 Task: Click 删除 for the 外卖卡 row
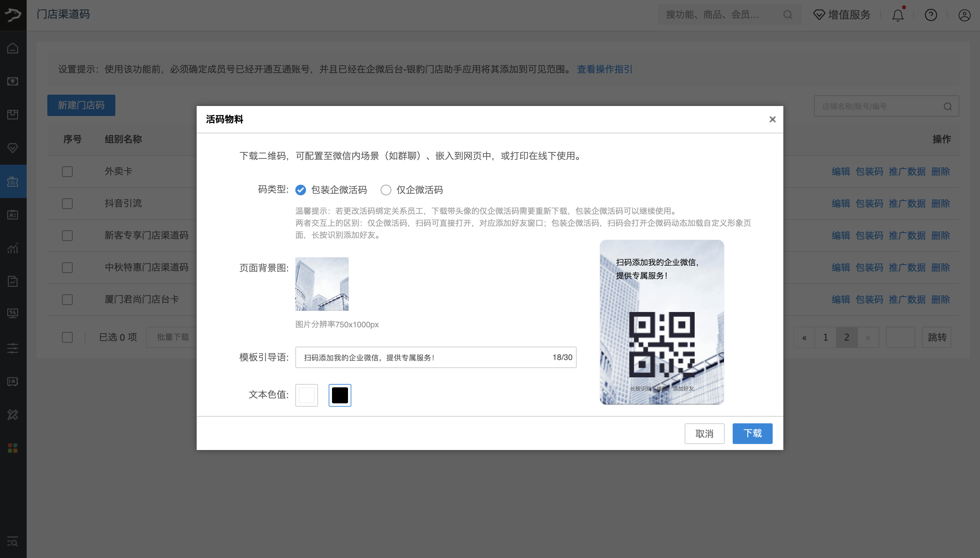[x=941, y=171]
